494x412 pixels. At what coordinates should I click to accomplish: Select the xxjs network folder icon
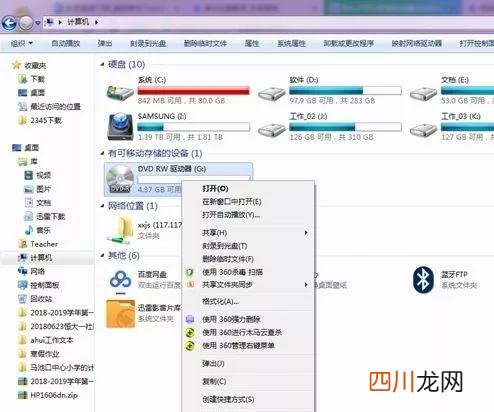120,229
